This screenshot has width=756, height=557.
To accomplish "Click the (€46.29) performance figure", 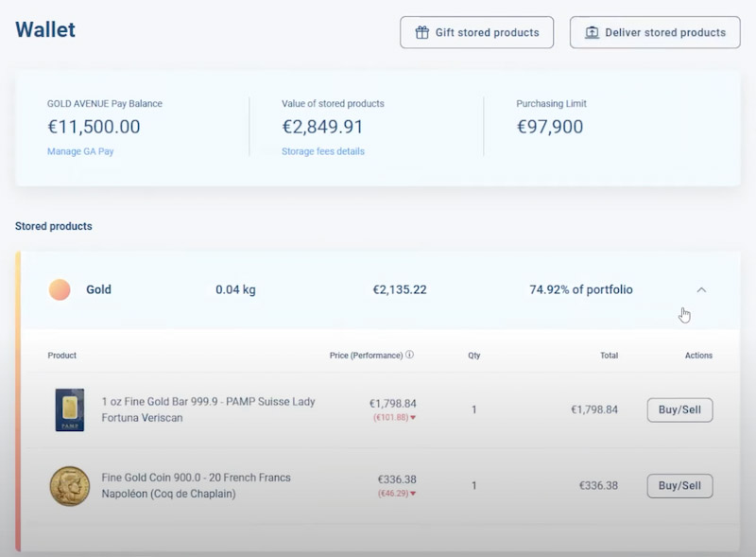I will pos(393,494).
